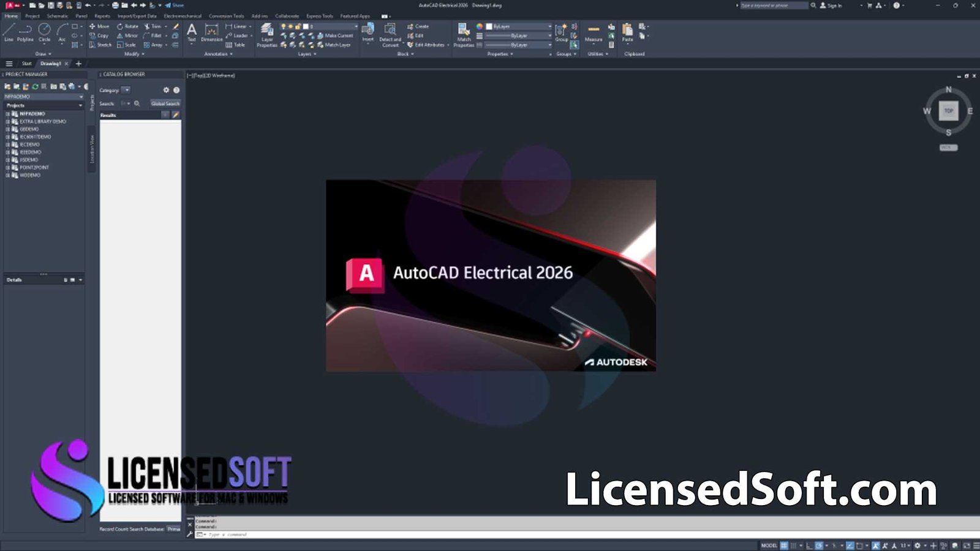Viewport: 980px width, 551px height.
Task: Open Layer Properties manager
Action: click(x=267, y=36)
